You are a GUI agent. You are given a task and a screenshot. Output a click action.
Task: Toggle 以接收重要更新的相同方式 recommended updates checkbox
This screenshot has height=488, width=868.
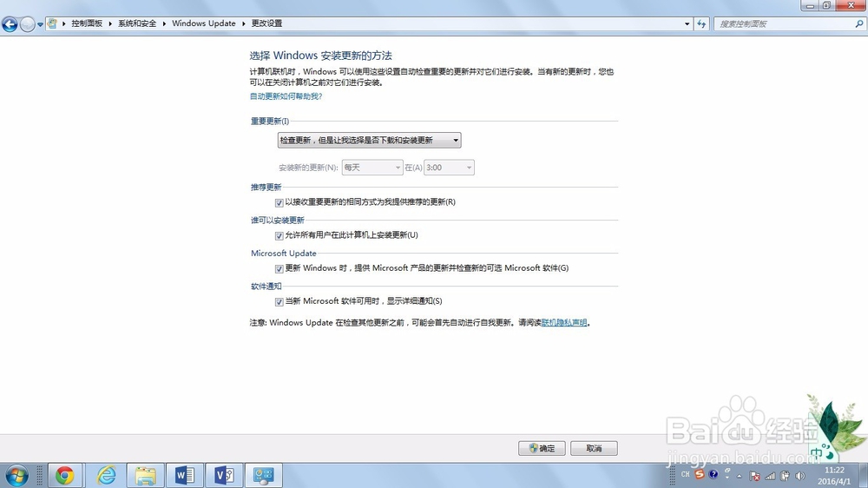(x=279, y=202)
